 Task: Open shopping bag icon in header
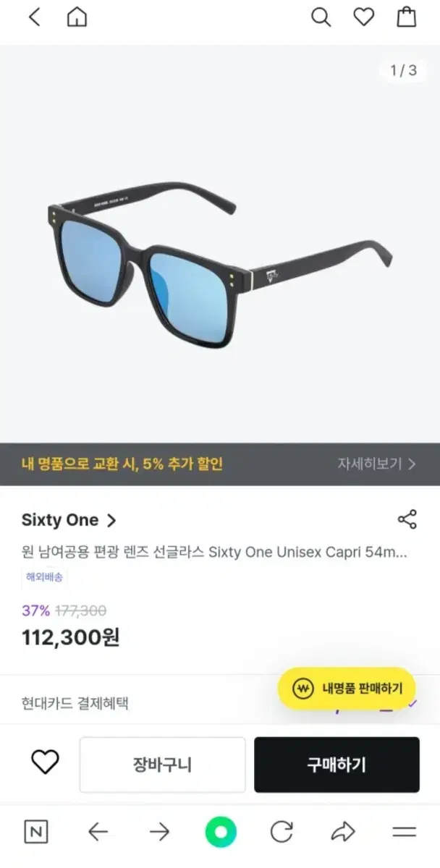coord(407,17)
